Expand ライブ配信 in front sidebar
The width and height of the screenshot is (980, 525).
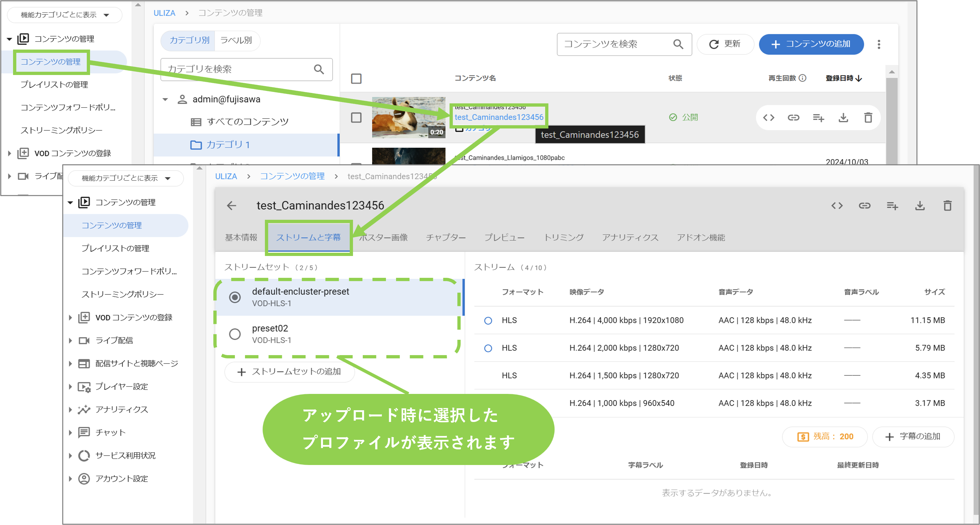click(x=70, y=340)
